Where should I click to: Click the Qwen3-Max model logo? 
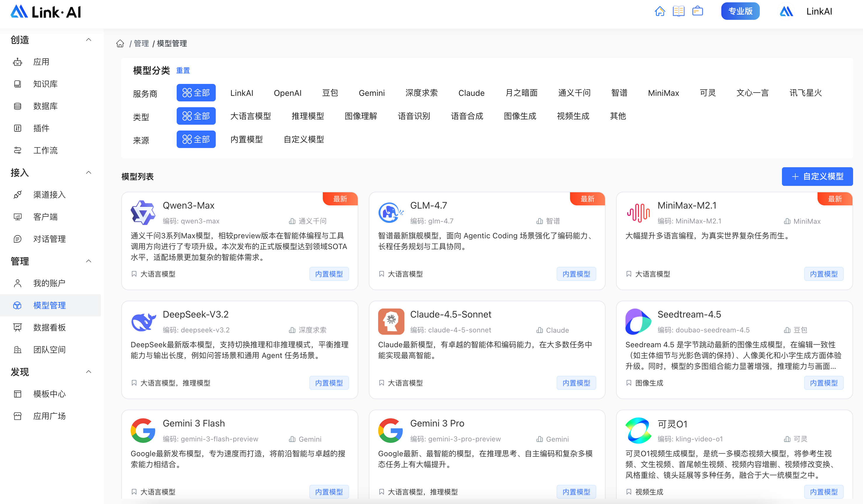143,212
